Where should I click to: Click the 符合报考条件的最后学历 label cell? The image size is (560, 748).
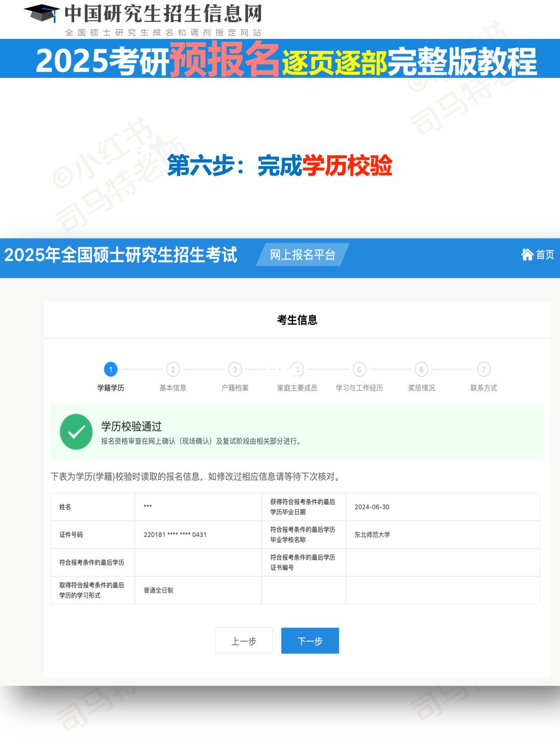(x=92, y=562)
